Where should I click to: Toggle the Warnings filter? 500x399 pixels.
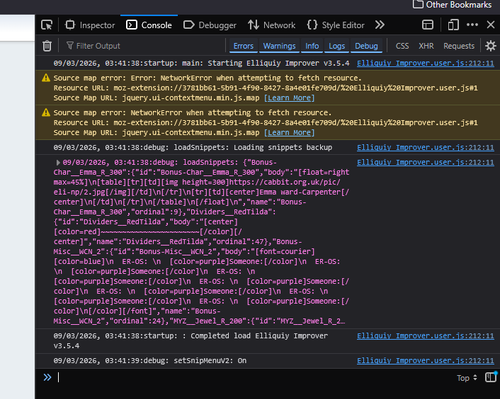click(x=279, y=46)
